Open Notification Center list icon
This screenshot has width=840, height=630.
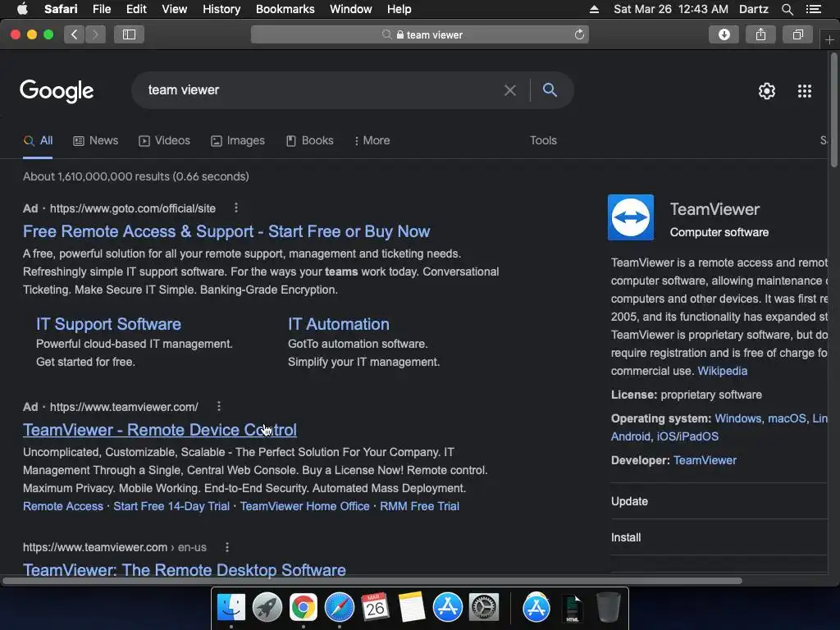813,9
